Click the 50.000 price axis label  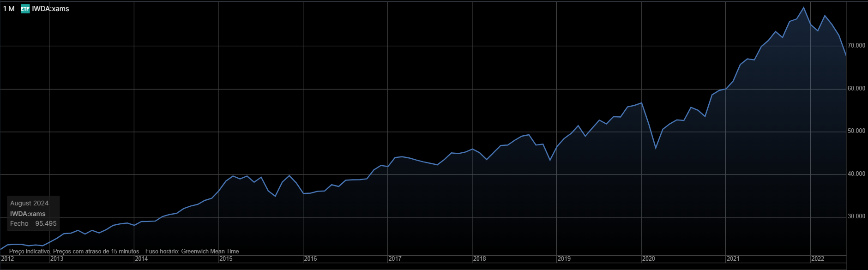coord(856,131)
